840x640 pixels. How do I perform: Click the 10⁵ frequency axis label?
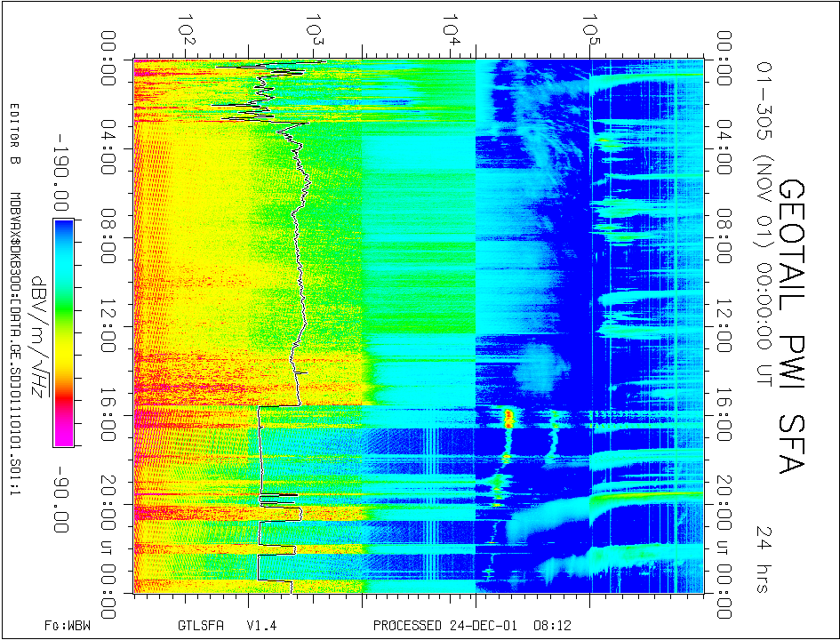click(x=589, y=28)
